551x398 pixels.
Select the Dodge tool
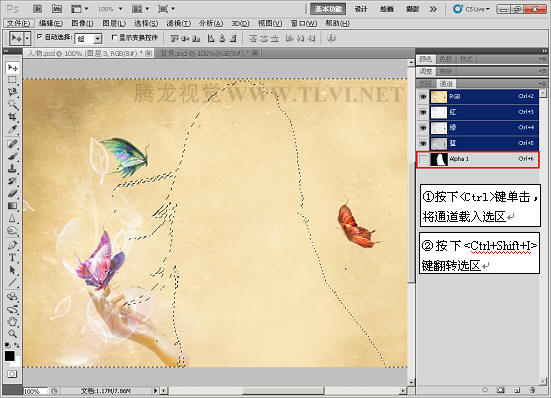(x=13, y=230)
